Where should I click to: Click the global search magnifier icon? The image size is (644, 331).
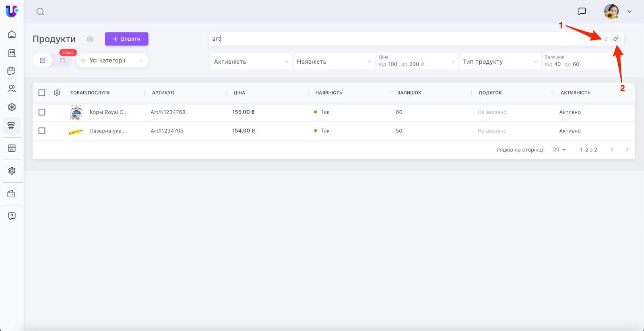coord(40,12)
